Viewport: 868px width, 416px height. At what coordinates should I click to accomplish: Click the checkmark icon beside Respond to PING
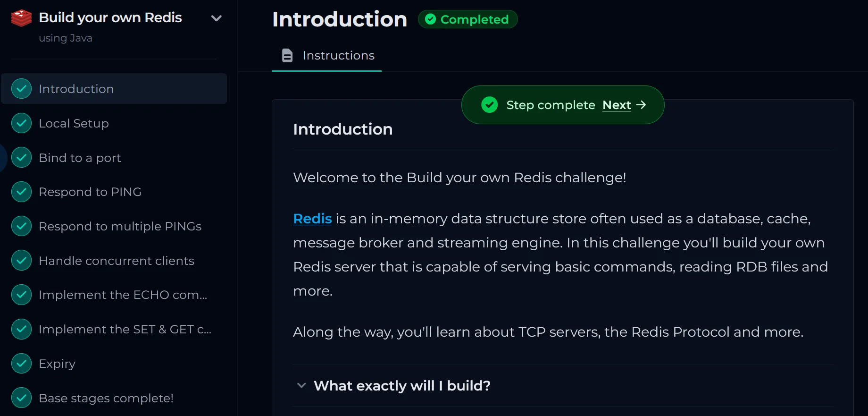tap(21, 192)
